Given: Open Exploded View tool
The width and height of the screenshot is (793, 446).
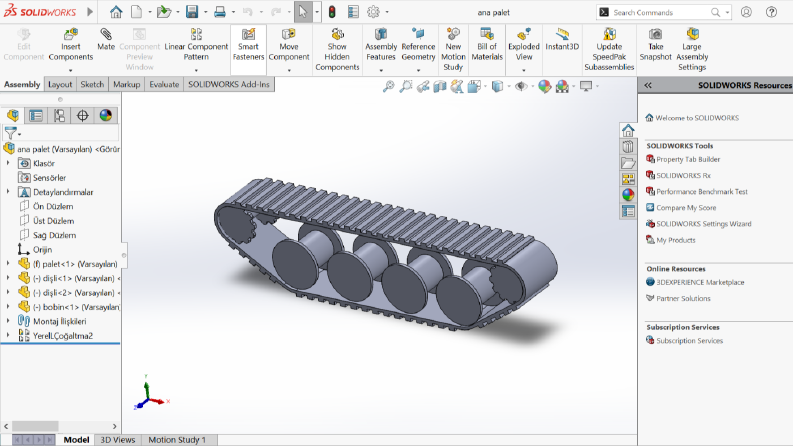Looking at the screenshot, I should 524,44.
